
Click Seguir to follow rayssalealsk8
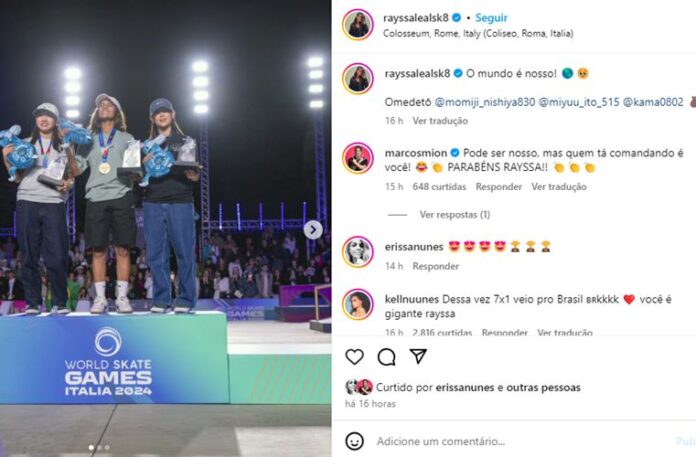pyautogui.click(x=491, y=18)
